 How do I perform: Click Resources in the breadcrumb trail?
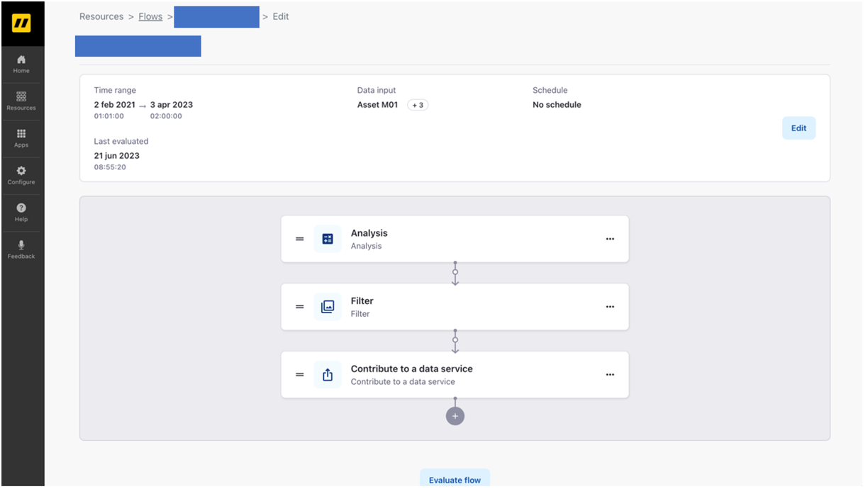click(x=101, y=16)
